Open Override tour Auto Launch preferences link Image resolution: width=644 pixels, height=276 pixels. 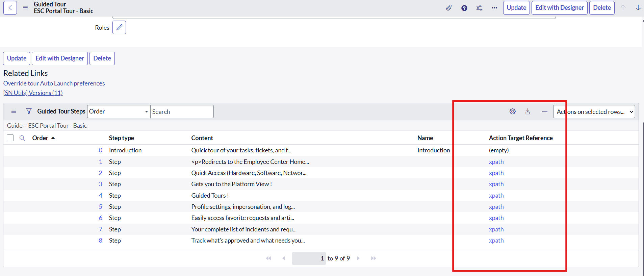[54, 83]
